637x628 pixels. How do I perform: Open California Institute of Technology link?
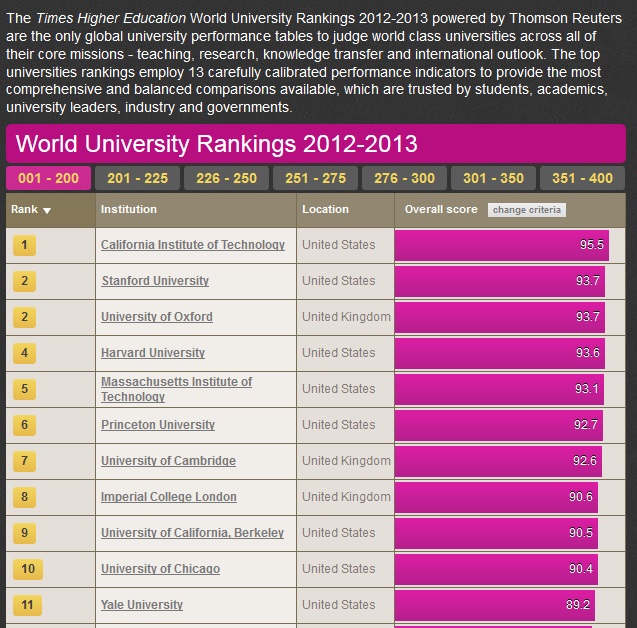click(193, 245)
